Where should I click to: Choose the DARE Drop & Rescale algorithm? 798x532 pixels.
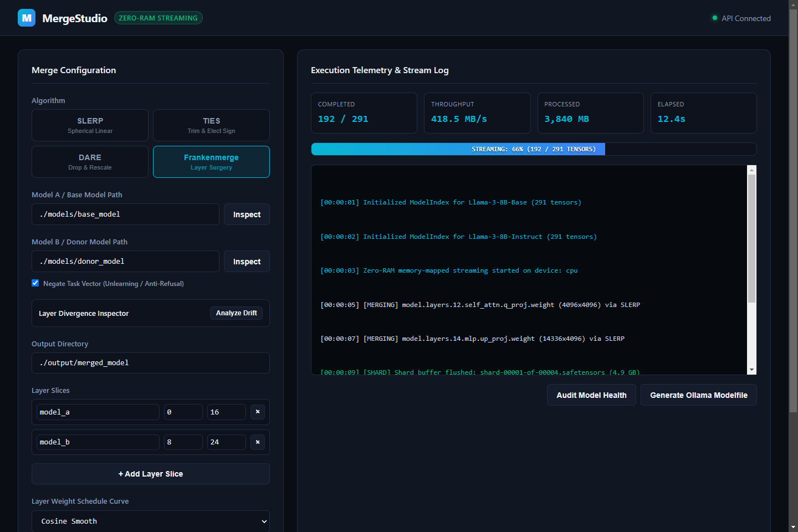click(x=90, y=162)
